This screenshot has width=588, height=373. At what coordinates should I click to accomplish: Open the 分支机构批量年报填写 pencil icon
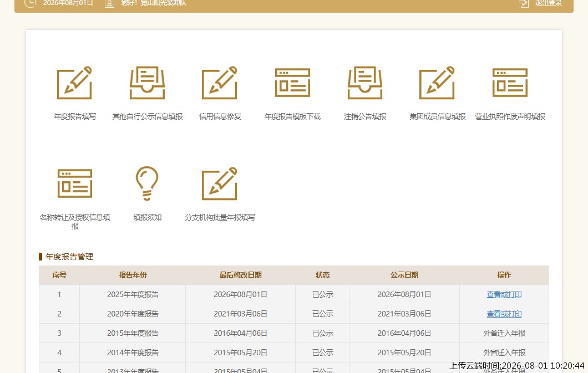coord(220,183)
